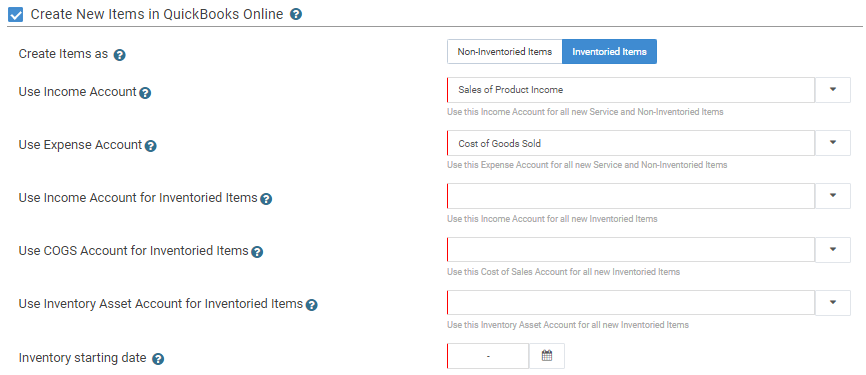Open help for Income Account for Inventoried Items

[x=266, y=199]
